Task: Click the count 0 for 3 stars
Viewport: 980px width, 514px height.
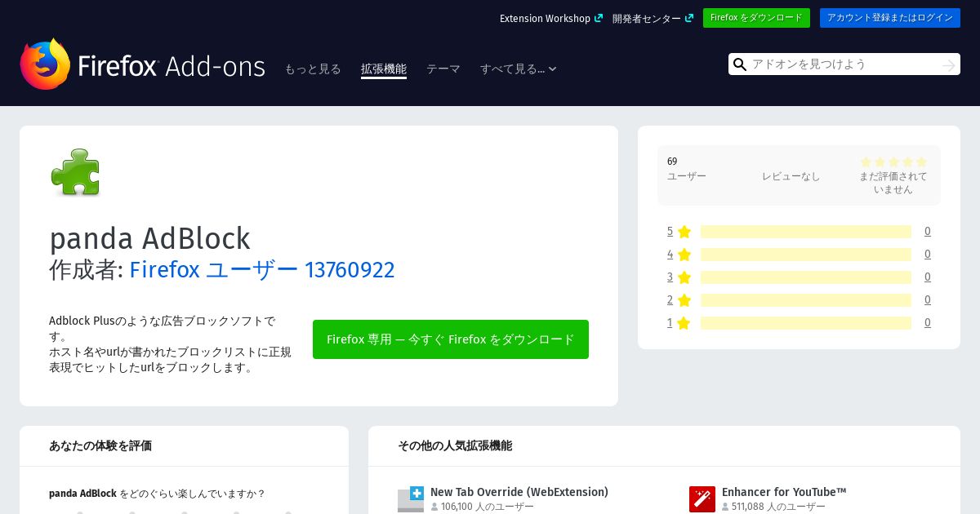Action: tap(928, 277)
